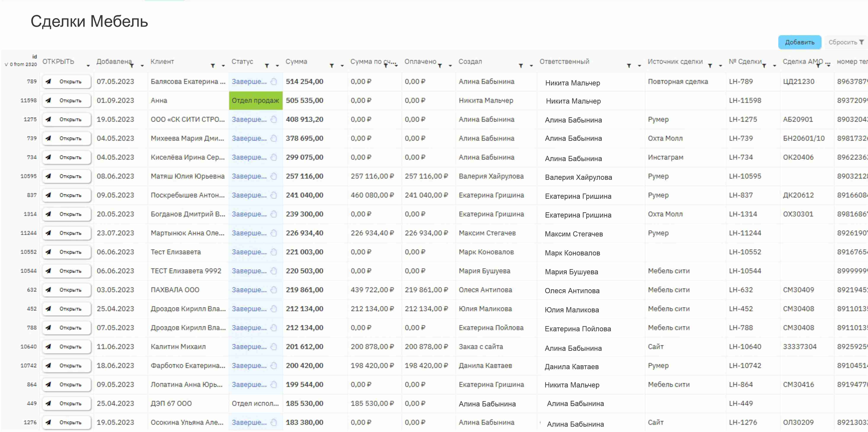Click hand icon in status of deal 739

[274, 138]
